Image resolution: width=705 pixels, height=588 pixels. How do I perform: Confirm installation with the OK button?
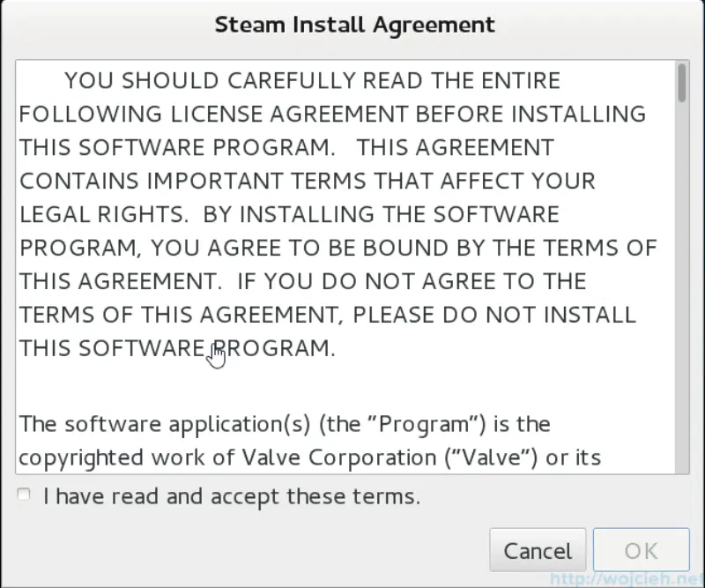642,549
